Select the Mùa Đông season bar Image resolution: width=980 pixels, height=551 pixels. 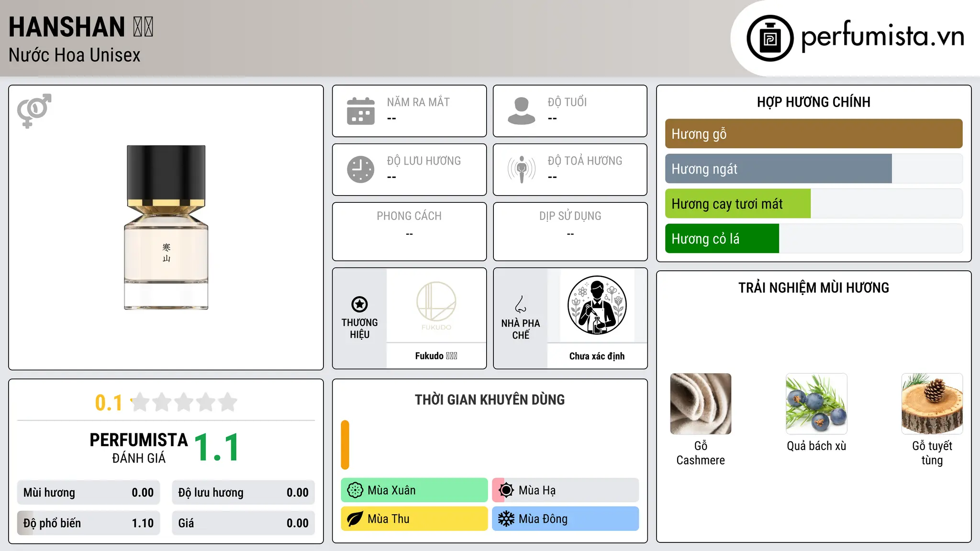pyautogui.click(x=566, y=519)
